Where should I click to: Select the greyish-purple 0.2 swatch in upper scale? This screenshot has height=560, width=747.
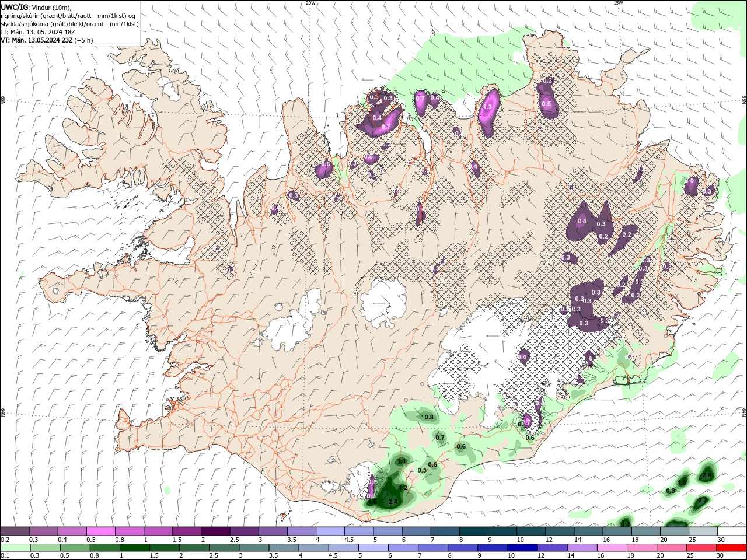pyautogui.click(x=14, y=531)
